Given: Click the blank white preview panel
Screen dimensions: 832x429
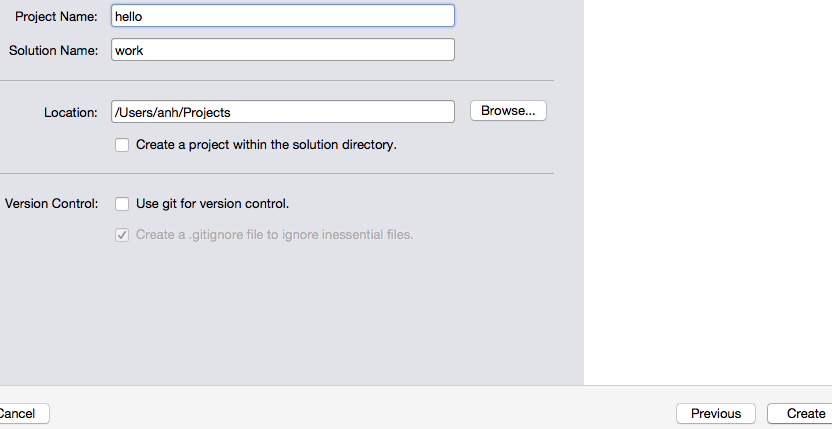Looking at the screenshot, I should (x=708, y=191).
